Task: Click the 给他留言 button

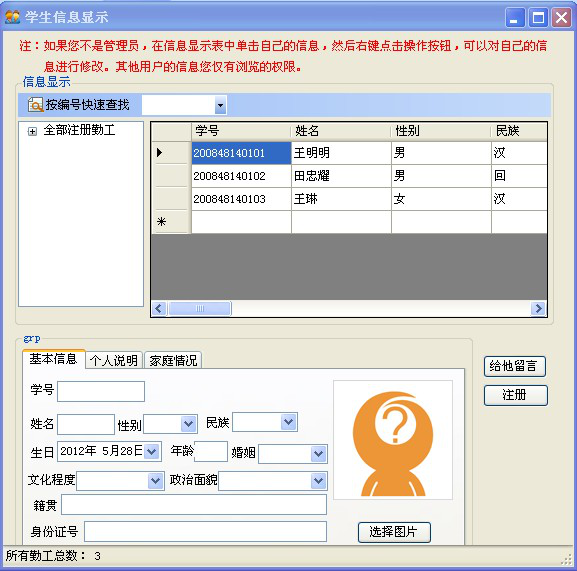Action: click(x=514, y=366)
